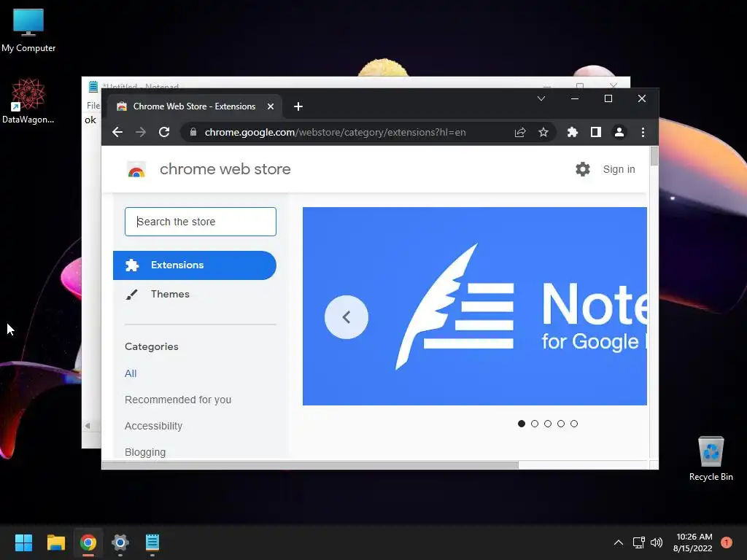Show hidden system tray icons
Image resolution: width=747 pixels, height=560 pixels.
[619, 542]
